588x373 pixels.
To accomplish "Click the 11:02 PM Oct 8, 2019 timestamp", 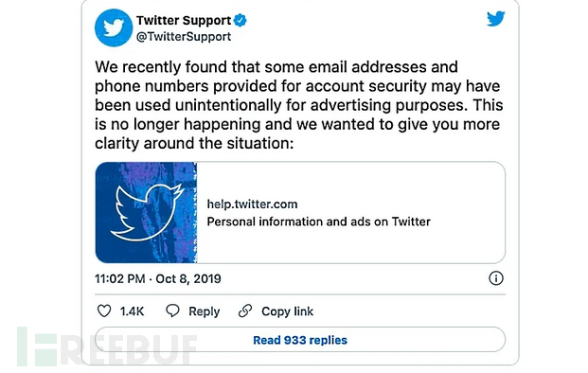I will coord(158,278).
